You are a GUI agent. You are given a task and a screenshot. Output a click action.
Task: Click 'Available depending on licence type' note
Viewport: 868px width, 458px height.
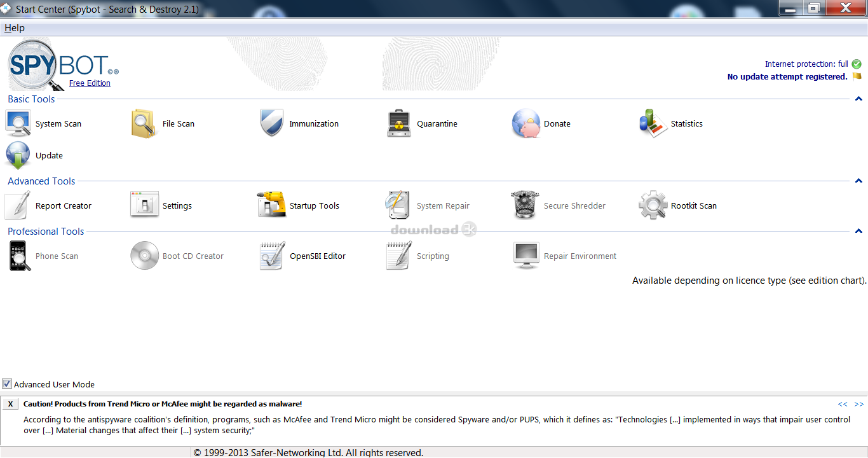[x=749, y=281]
